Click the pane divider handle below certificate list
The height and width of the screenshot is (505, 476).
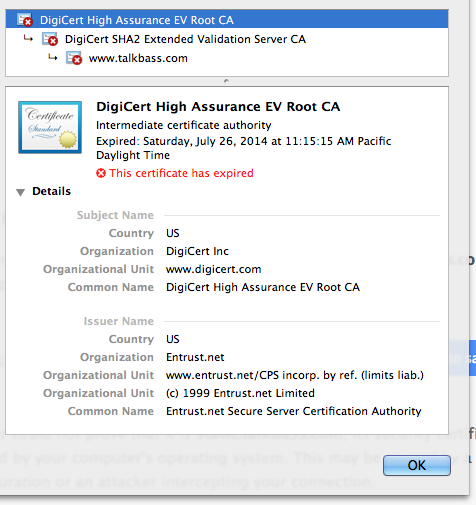(x=226, y=81)
